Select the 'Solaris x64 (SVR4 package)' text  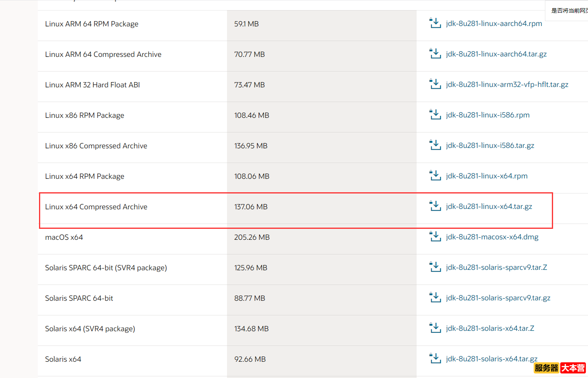tap(90, 329)
